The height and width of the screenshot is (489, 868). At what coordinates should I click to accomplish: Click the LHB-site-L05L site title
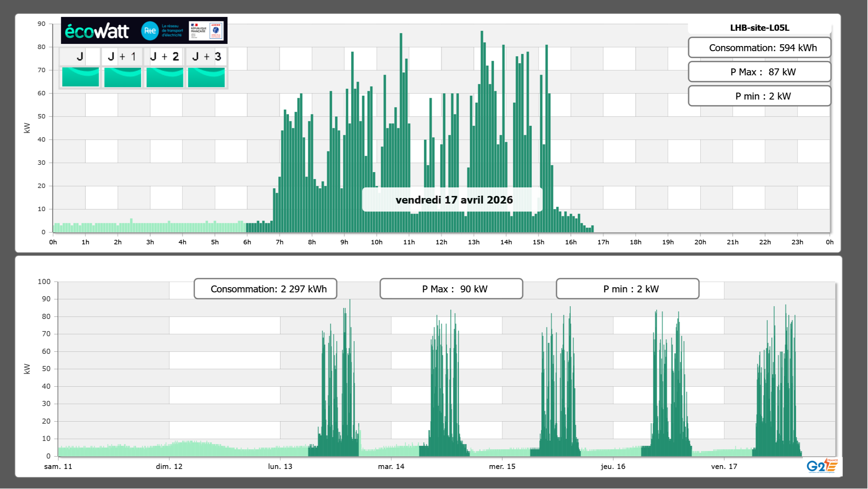coord(759,28)
